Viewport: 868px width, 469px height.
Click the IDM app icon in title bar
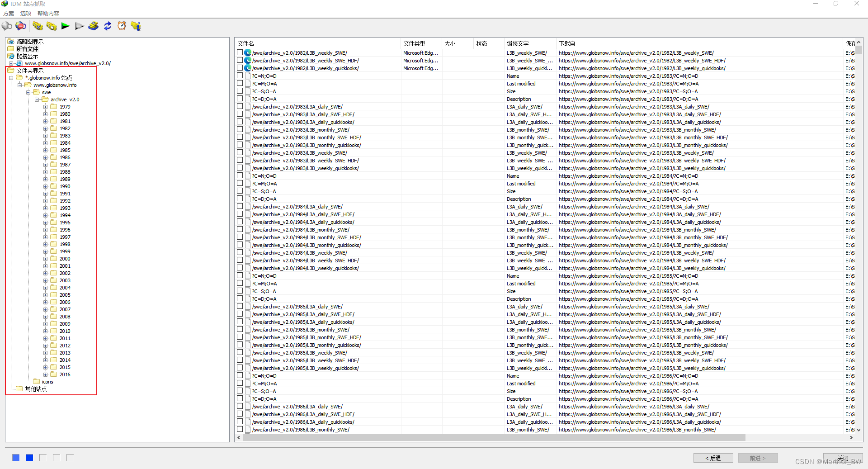pos(5,4)
